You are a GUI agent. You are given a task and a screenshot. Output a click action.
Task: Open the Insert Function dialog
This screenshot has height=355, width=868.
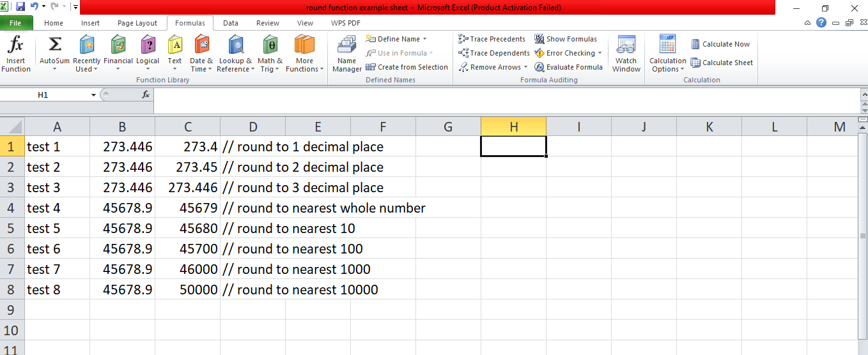point(16,54)
